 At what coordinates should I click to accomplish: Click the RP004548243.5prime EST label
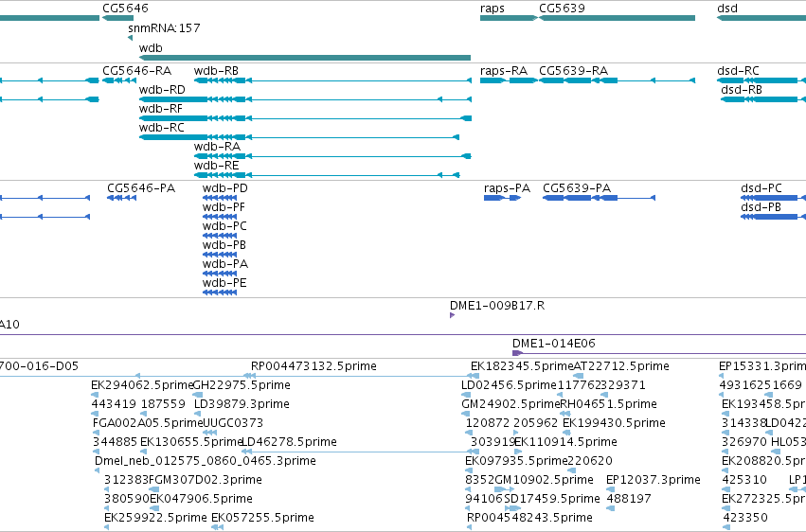[x=530, y=519]
